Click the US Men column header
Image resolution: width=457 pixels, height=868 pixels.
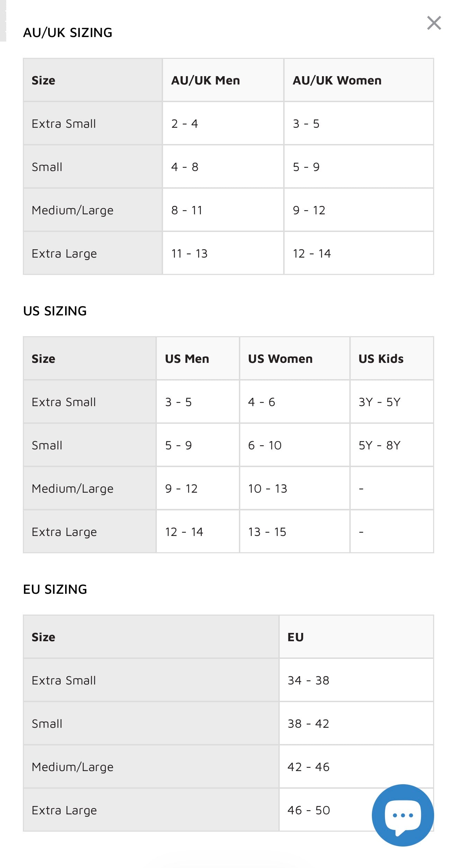click(198, 358)
